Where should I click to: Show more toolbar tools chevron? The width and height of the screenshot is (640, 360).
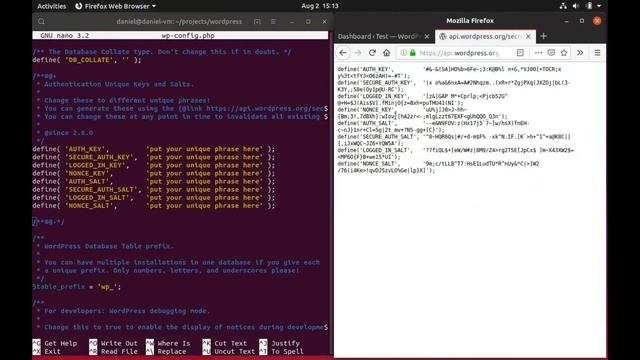tap(580, 53)
